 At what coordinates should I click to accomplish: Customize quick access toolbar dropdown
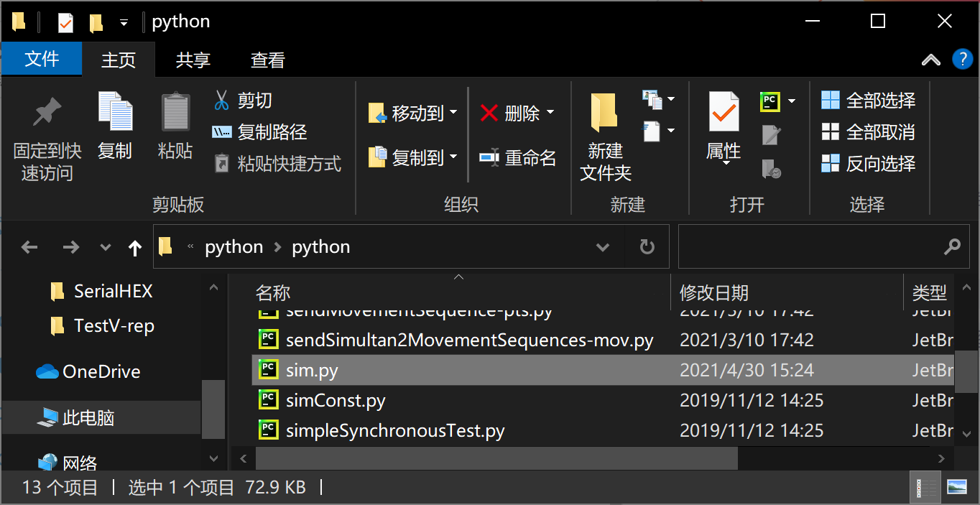pos(124,23)
